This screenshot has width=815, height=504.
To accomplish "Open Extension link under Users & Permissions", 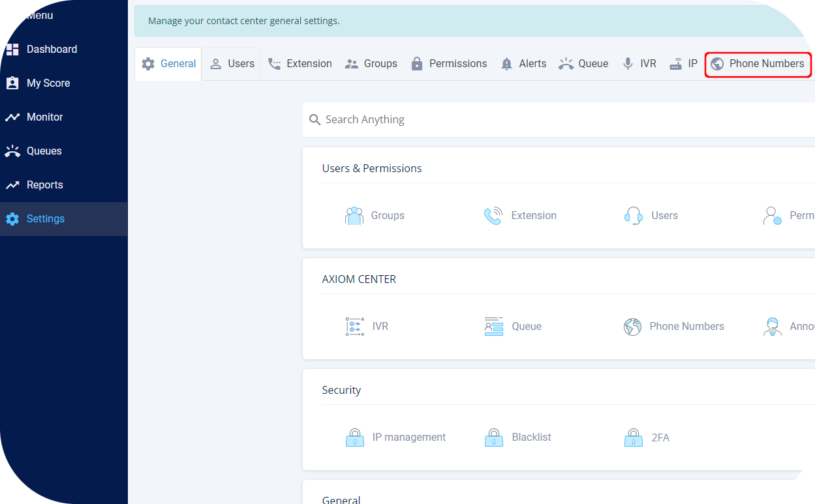I will [534, 216].
